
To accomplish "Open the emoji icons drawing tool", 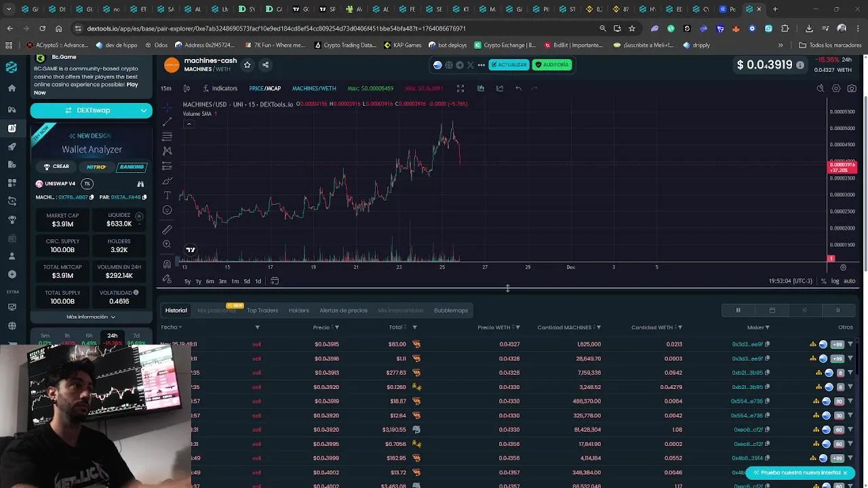I will [x=167, y=210].
